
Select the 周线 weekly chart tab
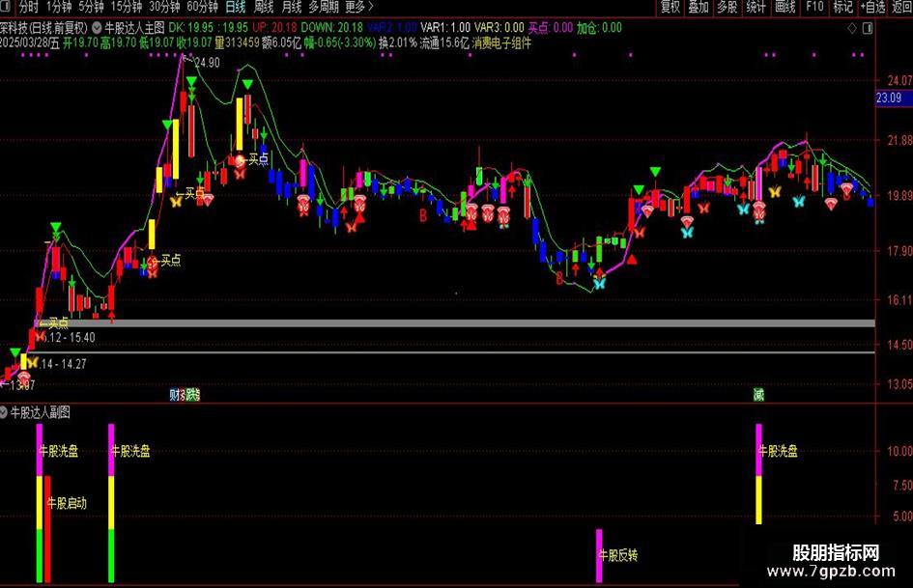click(x=263, y=7)
